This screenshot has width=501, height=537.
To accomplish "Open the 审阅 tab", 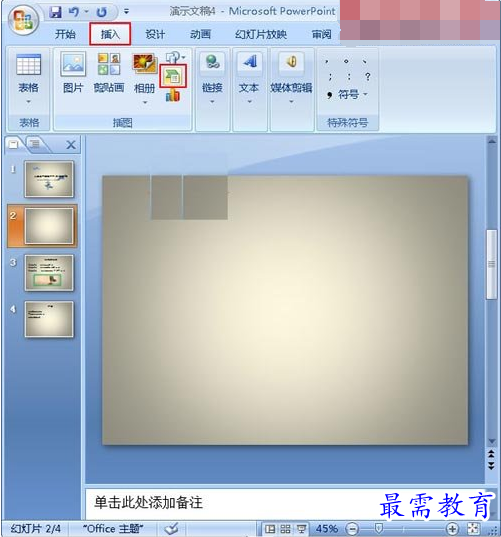I will (322, 34).
